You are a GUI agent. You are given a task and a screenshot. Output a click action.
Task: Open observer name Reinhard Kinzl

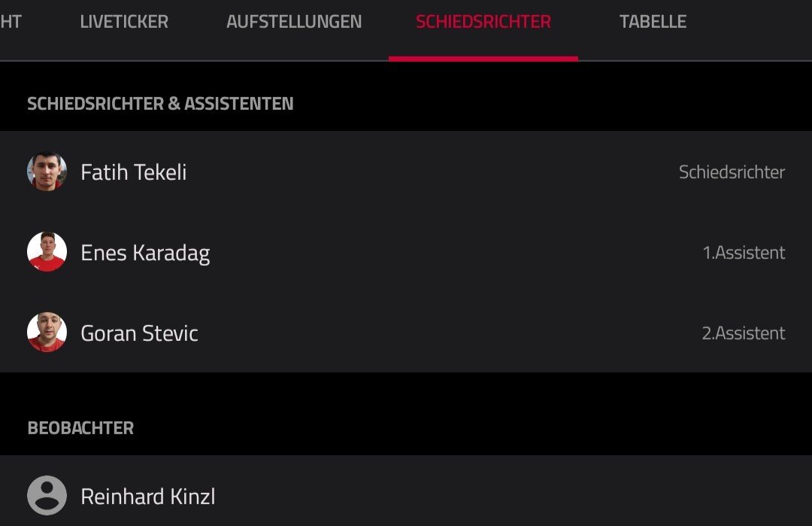(148, 497)
